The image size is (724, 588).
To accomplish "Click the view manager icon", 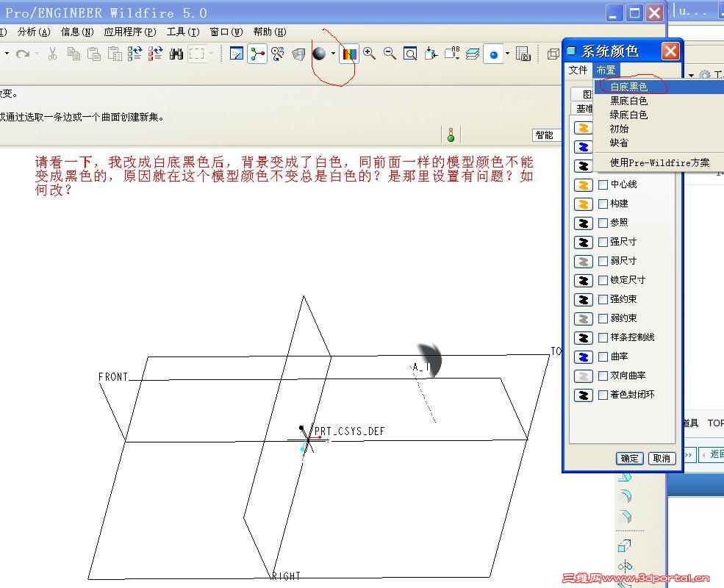I will click(x=523, y=54).
